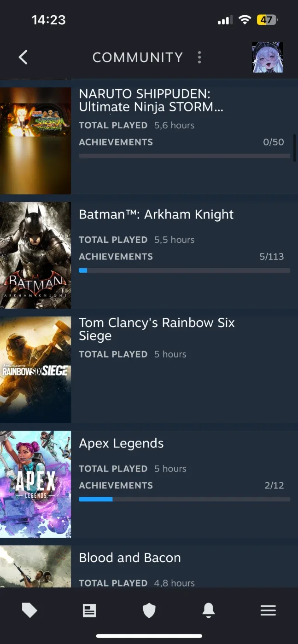Screen dimensions: 298x644
Task: Open the Batman™: Arkham Knight title
Action: coord(156,215)
